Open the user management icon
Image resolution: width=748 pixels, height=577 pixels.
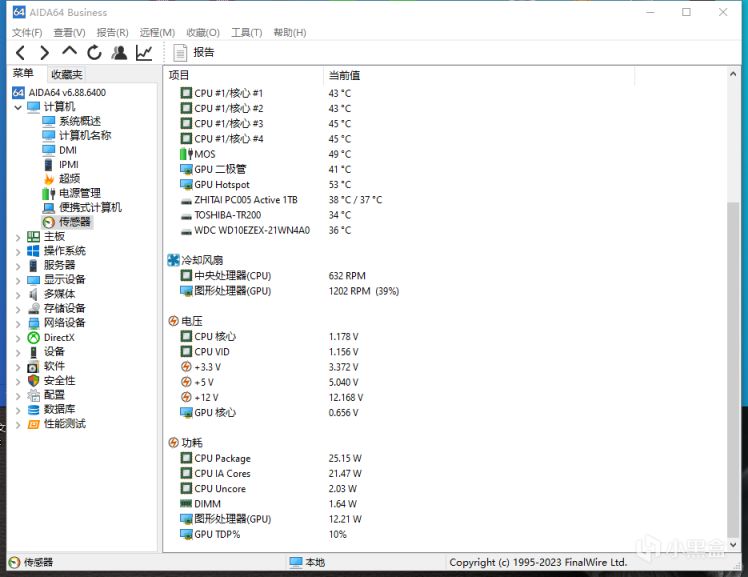[119, 52]
